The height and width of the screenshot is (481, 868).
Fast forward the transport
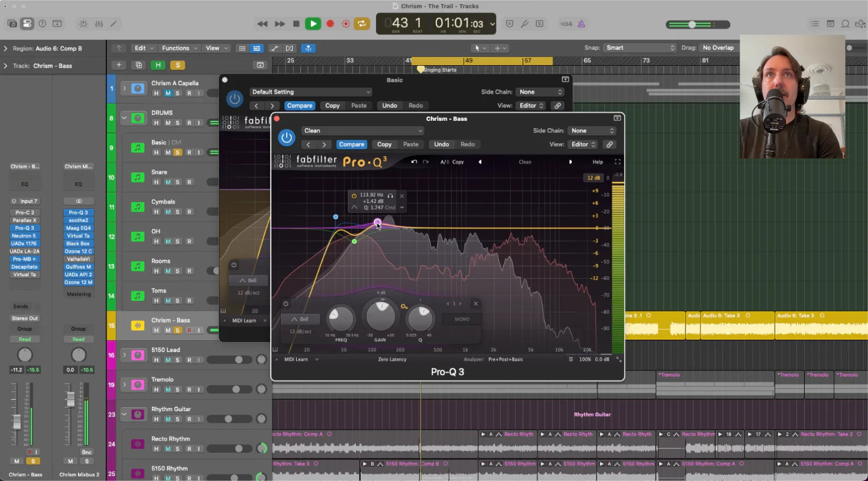click(x=280, y=24)
